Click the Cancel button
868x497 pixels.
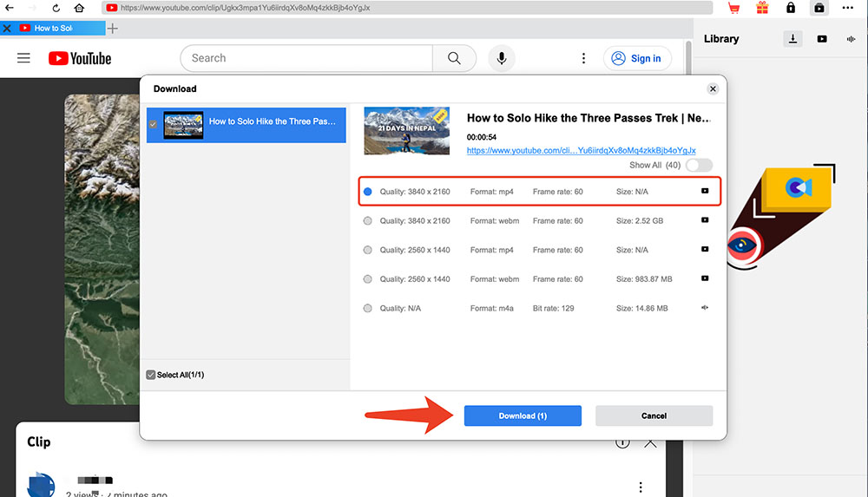point(654,415)
